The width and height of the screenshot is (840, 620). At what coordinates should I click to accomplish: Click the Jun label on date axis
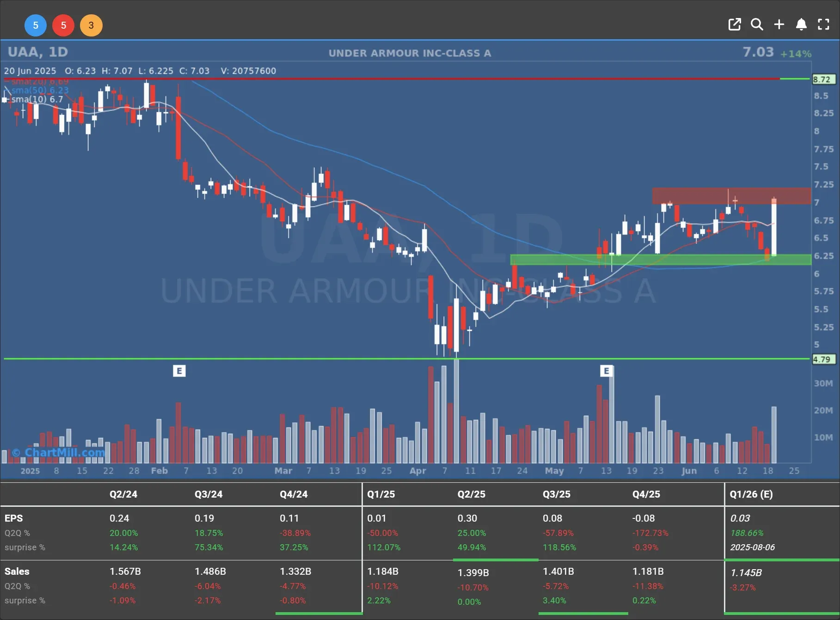689,471
